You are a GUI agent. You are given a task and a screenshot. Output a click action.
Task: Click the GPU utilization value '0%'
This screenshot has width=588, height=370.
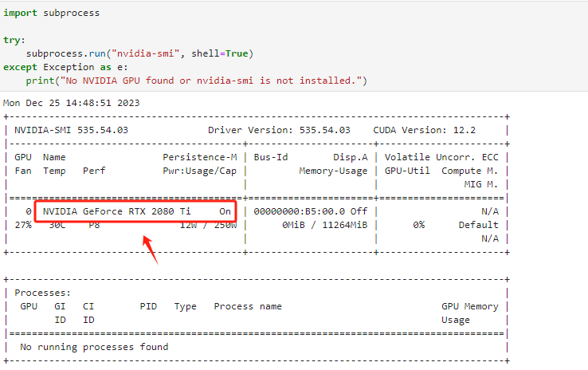pos(418,225)
